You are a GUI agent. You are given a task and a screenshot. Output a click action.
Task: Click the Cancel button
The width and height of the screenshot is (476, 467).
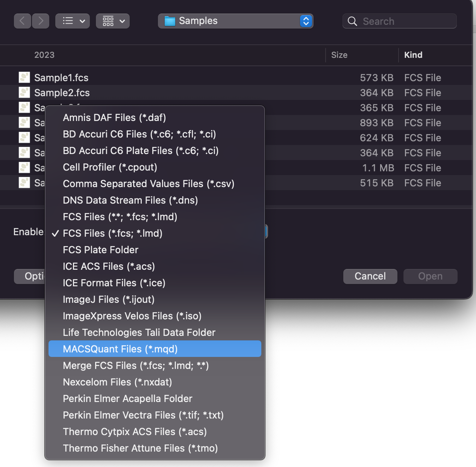pos(370,277)
